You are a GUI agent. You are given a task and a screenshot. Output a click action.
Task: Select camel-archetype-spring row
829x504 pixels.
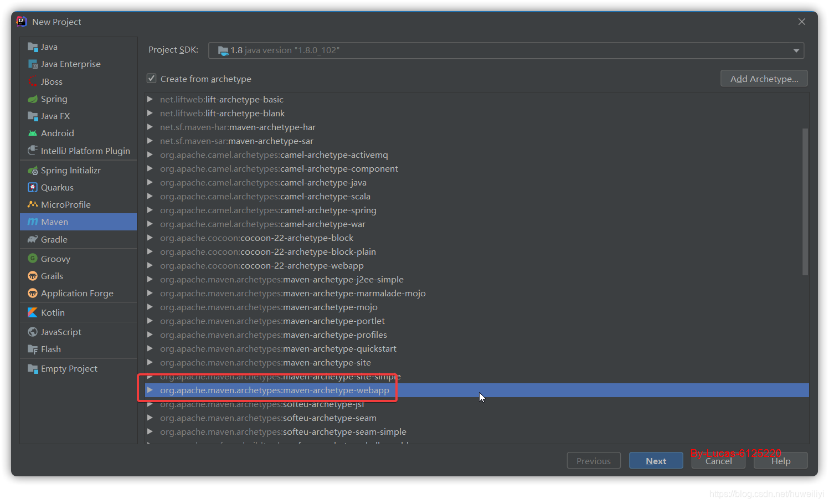pyautogui.click(x=477, y=210)
